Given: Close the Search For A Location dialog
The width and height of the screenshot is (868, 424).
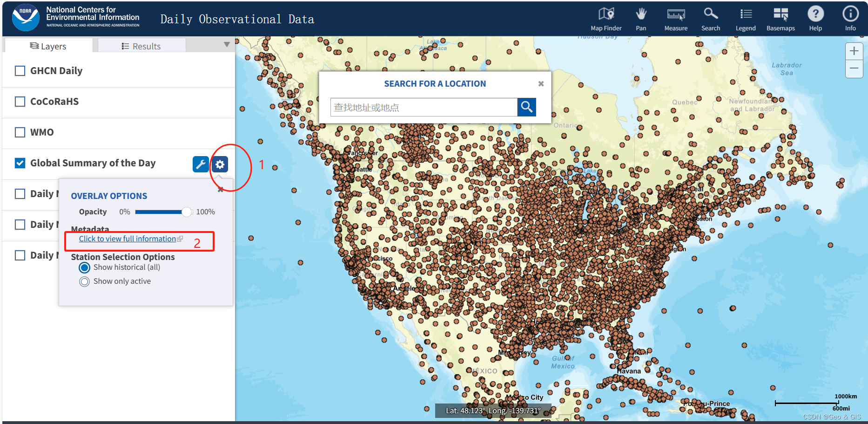Looking at the screenshot, I should click(541, 84).
